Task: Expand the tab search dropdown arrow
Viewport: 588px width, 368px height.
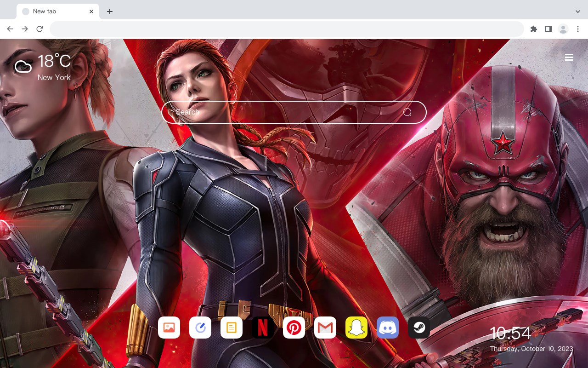Action: pos(578,11)
